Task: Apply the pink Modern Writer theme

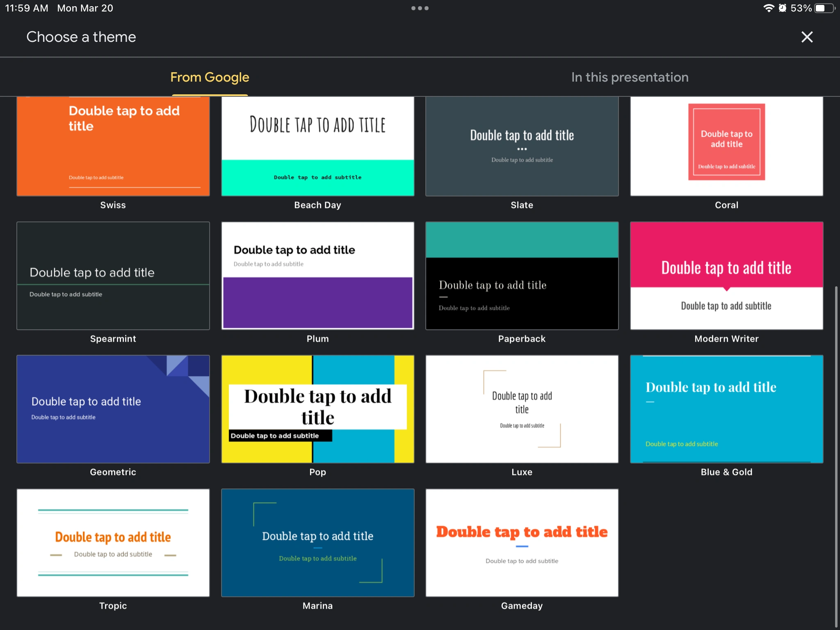Action: point(726,276)
